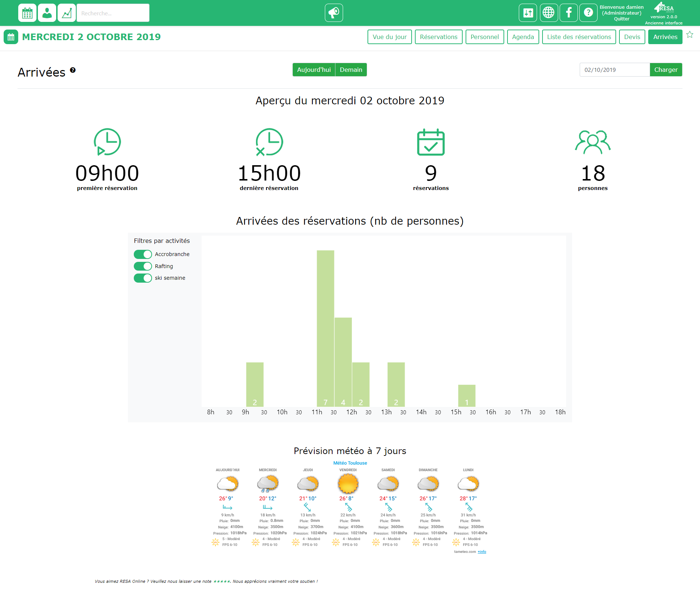Toggle the ski semaine filter
700x597 pixels.
[x=143, y=278]
